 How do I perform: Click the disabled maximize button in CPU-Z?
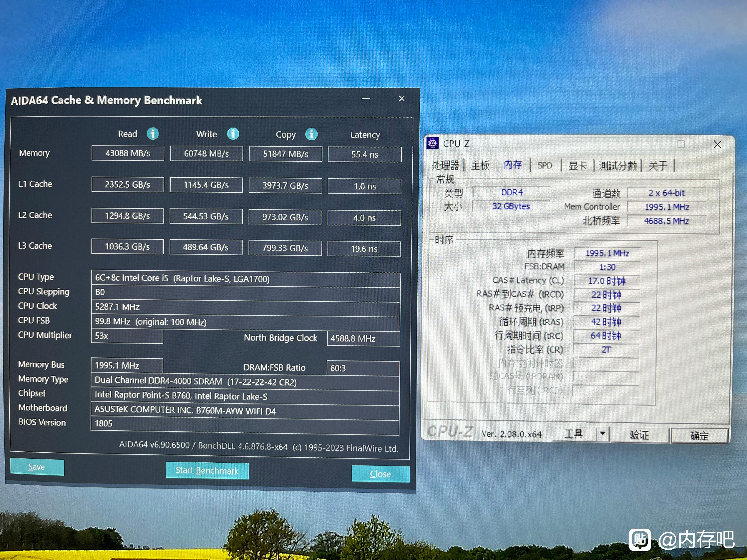(681, 144)
